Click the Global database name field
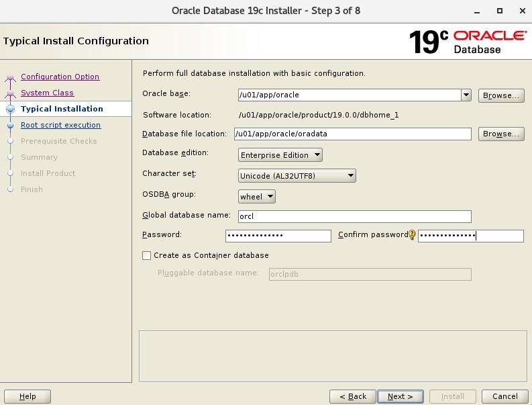This screenshot has width=532, height=405. [x=354, y=216]
